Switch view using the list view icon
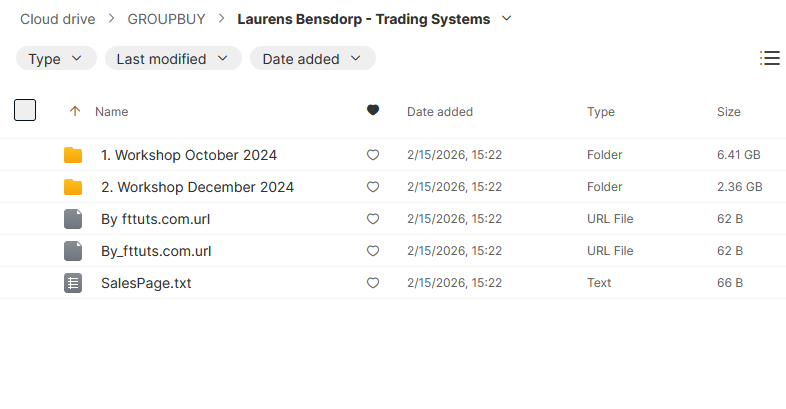 [x=769, y=58]
